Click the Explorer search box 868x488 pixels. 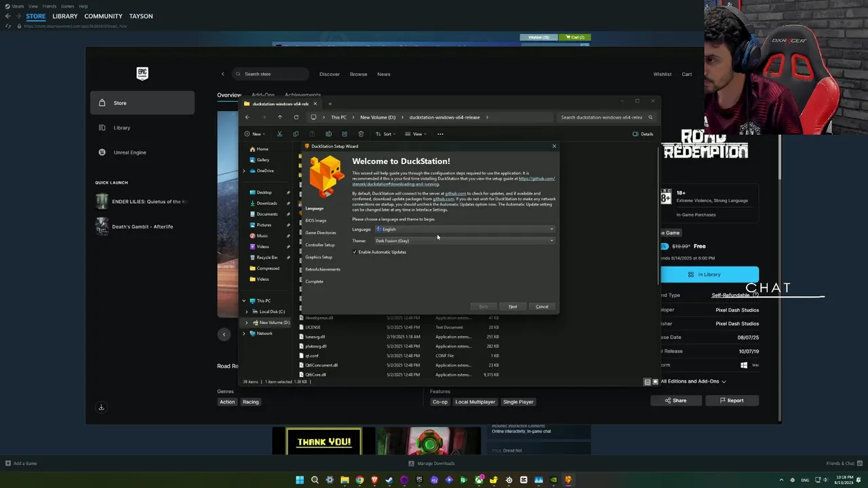point(606,117)
